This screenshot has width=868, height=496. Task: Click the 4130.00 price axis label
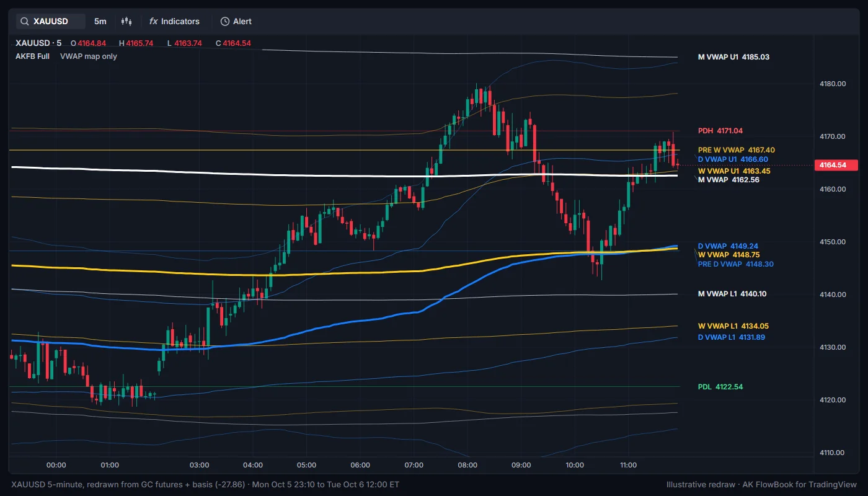click(x=833, y=347)
